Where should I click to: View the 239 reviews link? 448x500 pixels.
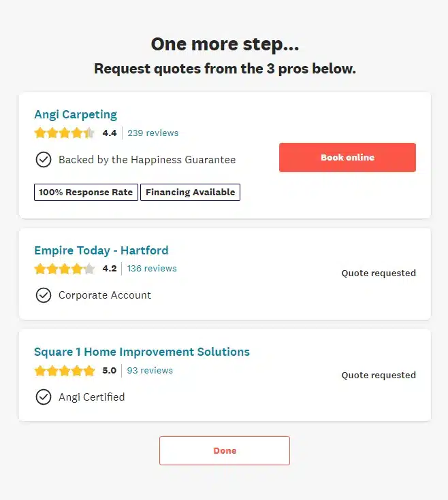tap(153, 133)
